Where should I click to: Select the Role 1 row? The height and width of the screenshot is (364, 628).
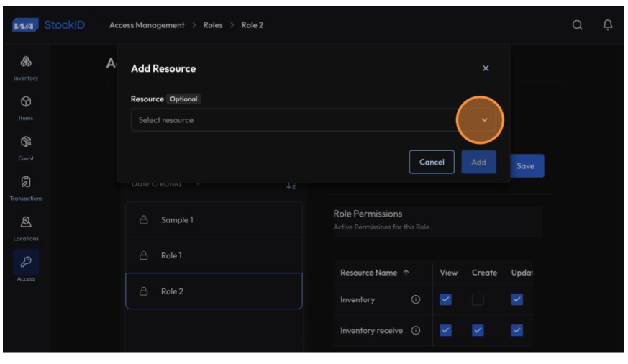click(x=214, y=255)
